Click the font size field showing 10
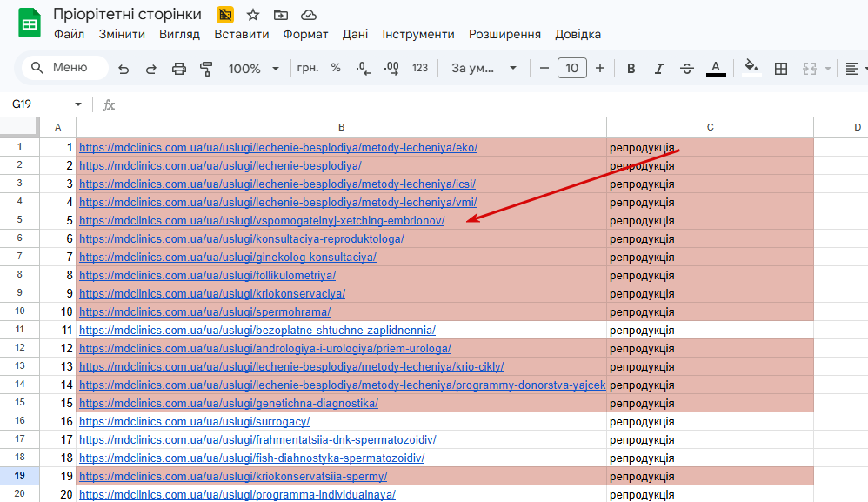The height and width of the screenshot is (502, 868). click(571, 68)
